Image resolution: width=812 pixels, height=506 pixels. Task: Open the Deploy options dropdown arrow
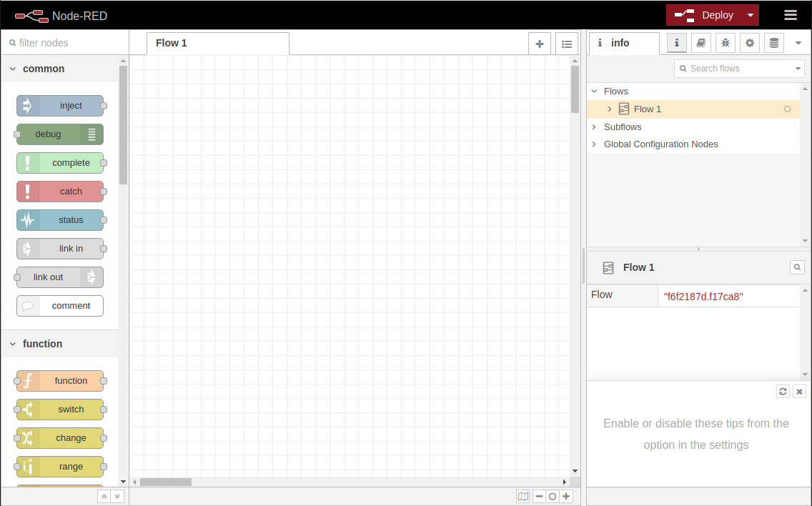(750, 15)
